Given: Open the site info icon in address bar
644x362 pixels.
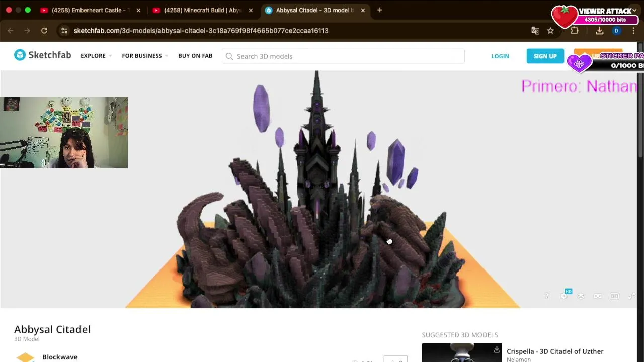Looking at the screenshot, I should (x=64, y=31).
